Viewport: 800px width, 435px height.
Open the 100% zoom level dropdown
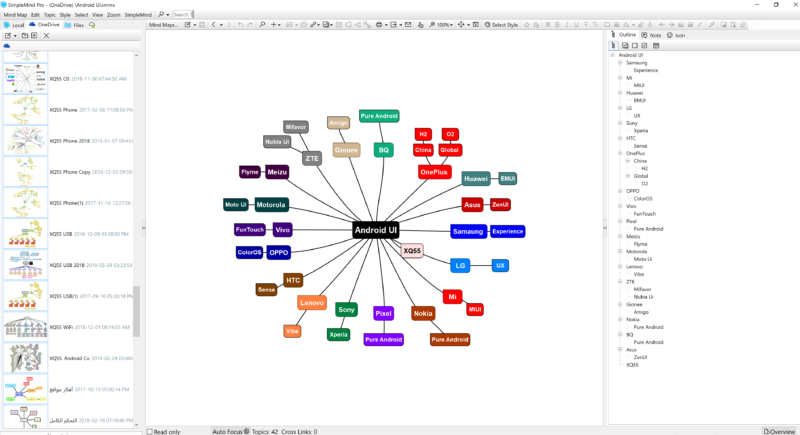445,24
